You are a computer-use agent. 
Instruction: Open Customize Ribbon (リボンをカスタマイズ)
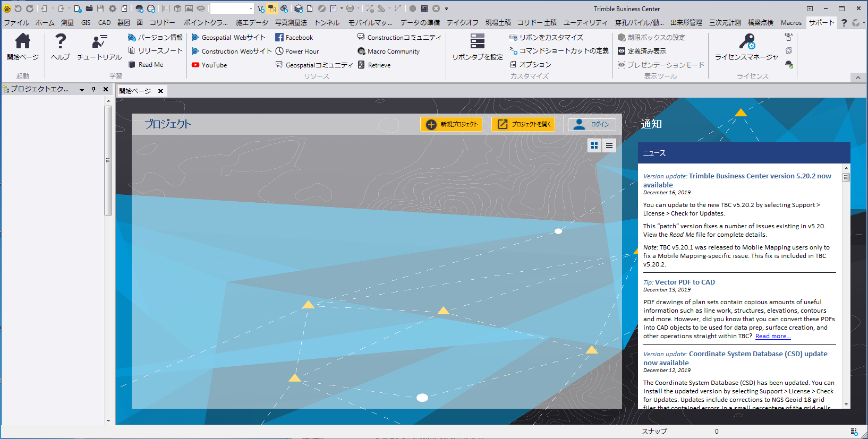coord(546,37)
